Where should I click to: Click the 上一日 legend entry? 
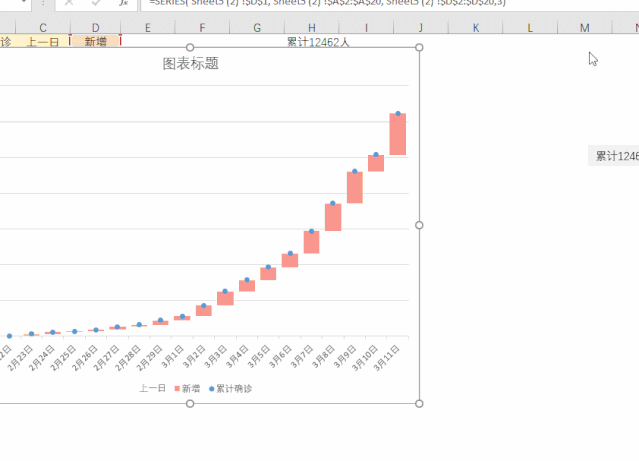tap(151, 388)
